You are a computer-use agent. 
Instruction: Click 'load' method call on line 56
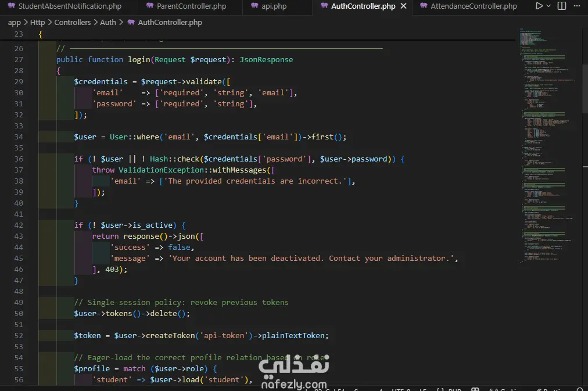191,380
